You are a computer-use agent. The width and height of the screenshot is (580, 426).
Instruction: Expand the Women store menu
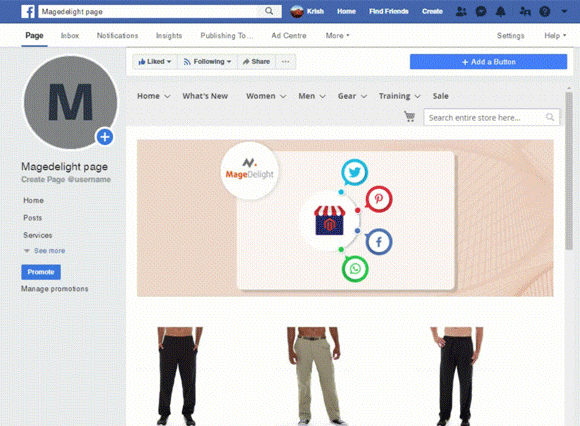[266, 96]
